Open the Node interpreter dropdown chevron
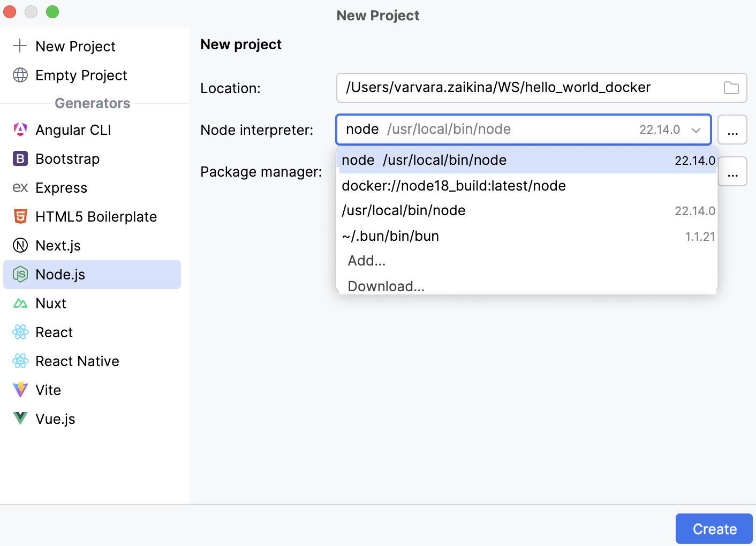The image size is (756, 546). [x=695, y=130]
